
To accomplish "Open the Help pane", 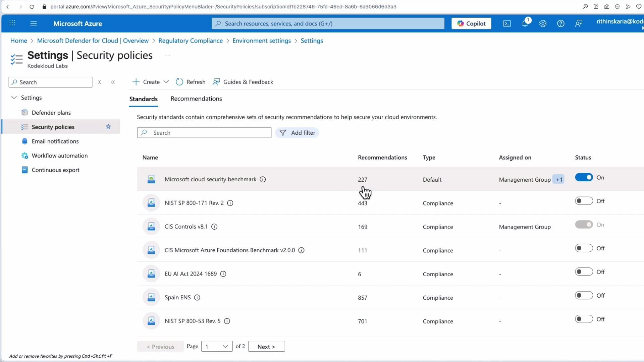I will 561,23.
